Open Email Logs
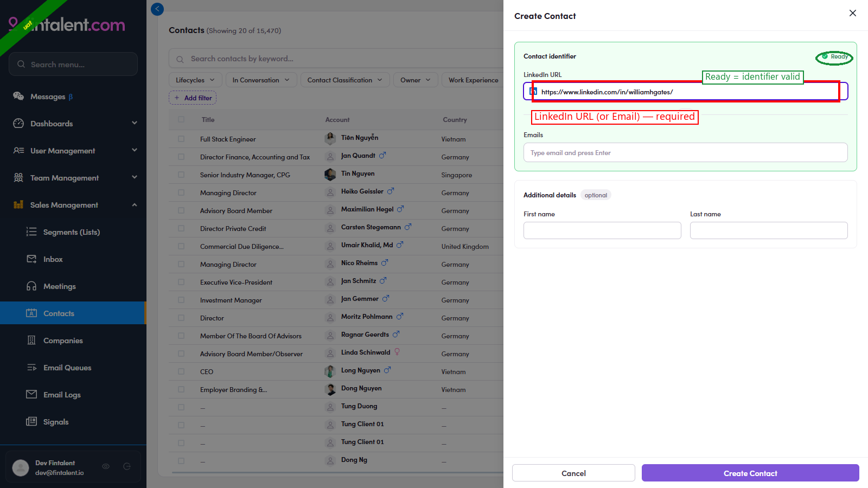This screenshot has height=488, width=868. (x=62, y=395)
